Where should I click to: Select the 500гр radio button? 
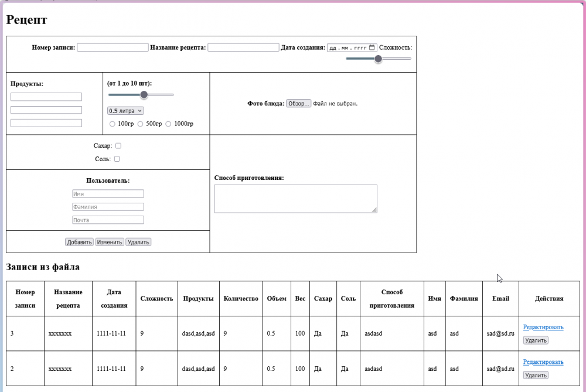(x=140, y=124)
